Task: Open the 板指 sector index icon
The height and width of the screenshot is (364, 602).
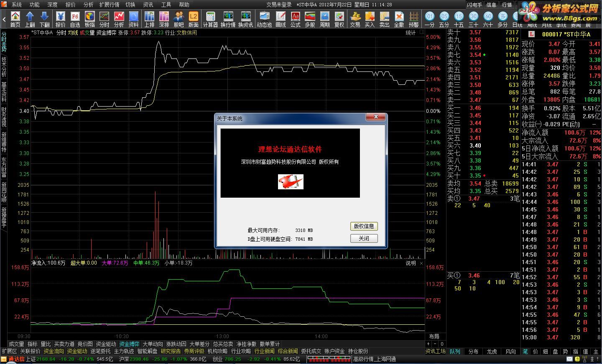Action: pyautogui.click(x=90, y=19)
